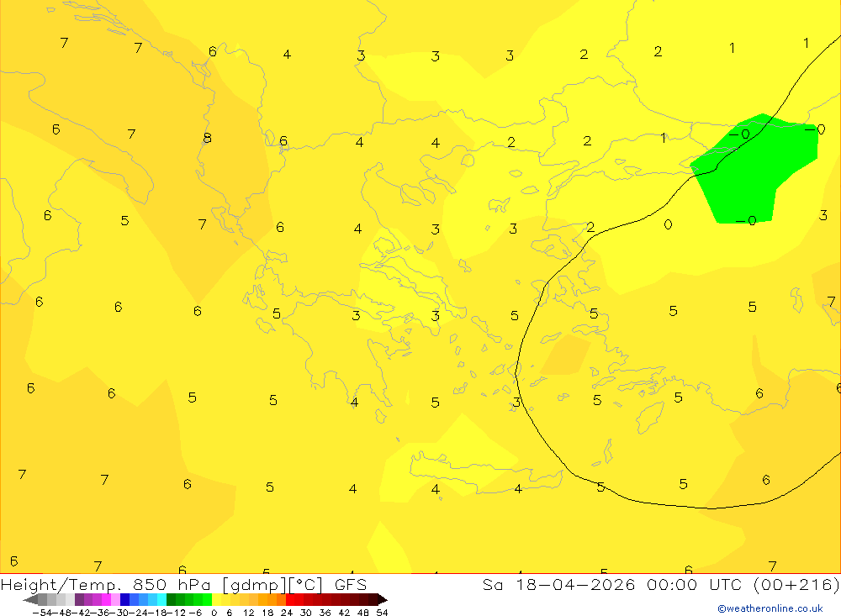Click the GFS model label

point(350,585)
